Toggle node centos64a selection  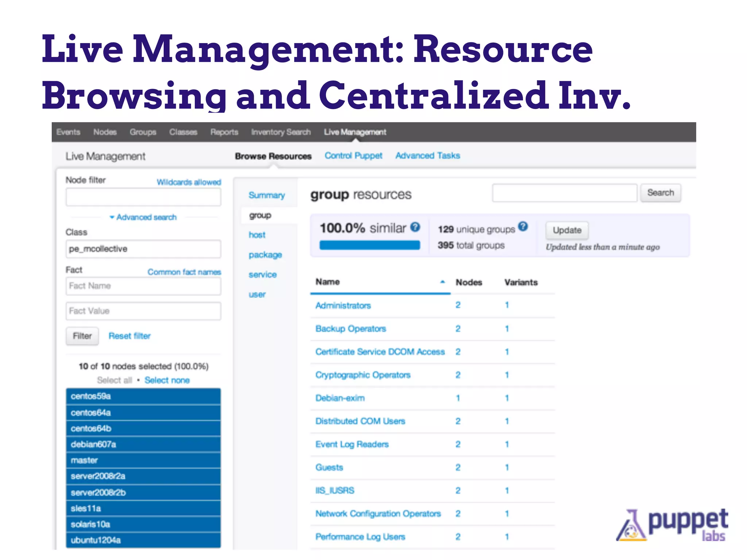point(143,413)
